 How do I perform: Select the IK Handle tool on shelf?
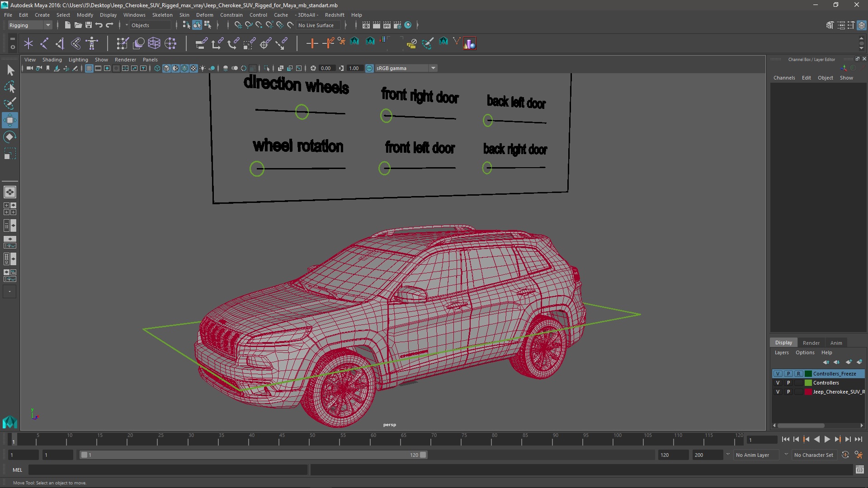pyautogui.click(x=60, y=43)
